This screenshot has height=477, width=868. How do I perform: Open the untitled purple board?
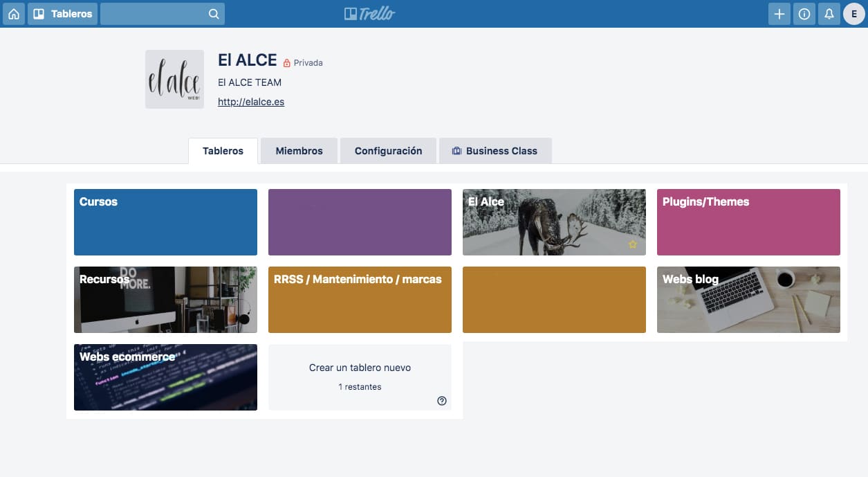click(x=360, y=222)
